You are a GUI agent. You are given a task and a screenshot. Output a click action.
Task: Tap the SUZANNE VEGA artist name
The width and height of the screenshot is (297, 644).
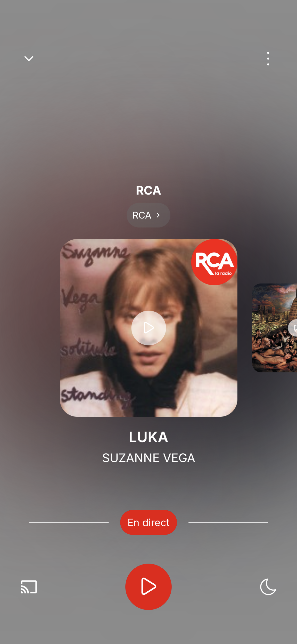pos(148,458)
